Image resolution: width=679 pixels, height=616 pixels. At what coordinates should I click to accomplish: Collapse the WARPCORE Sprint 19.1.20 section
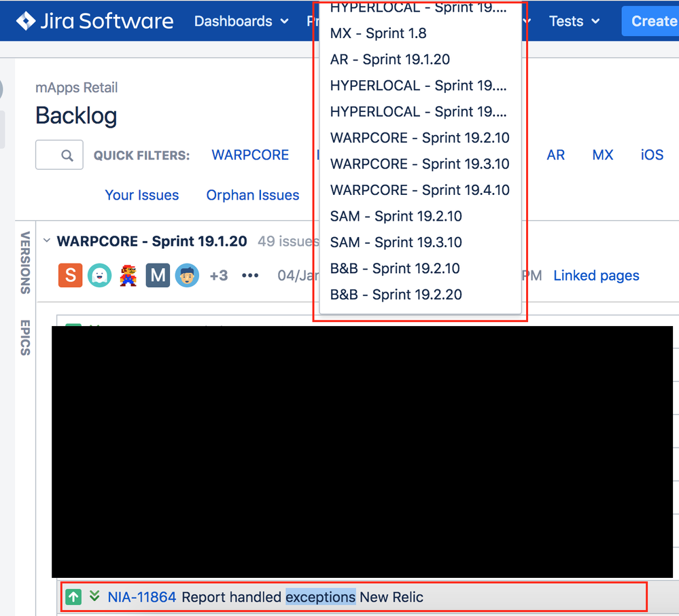pos(47,240)
